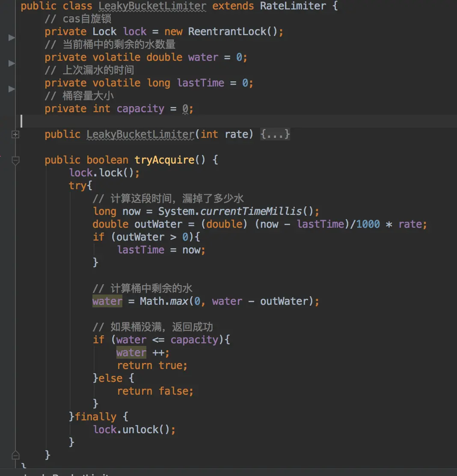457x476 pixels.
Task: Expand the folded LeakyBucketLimiter constructor in gutter
Action: click(15, 134)
